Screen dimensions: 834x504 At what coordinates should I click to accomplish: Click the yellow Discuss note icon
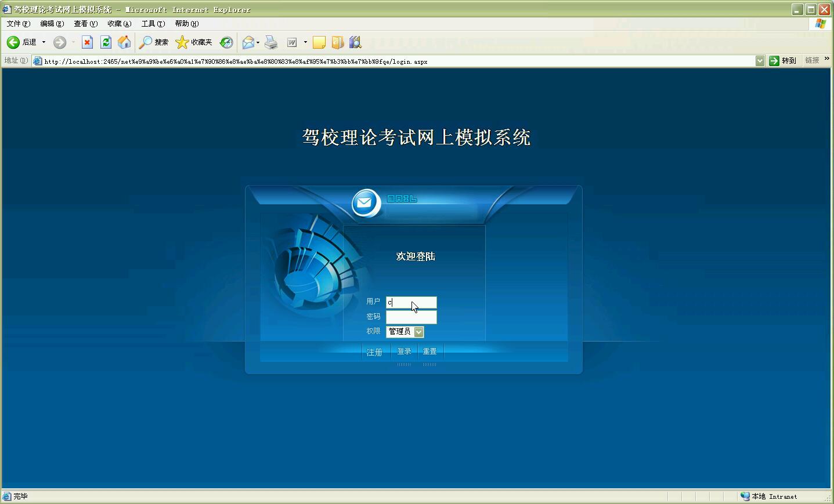319,42
